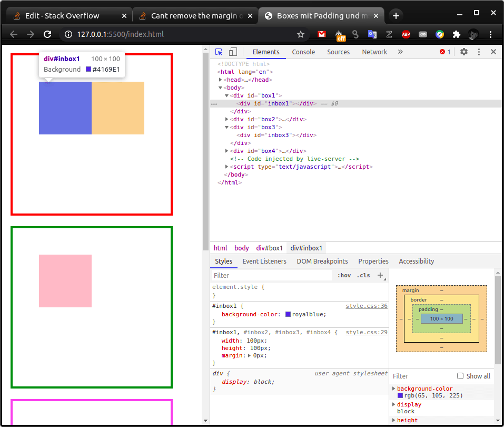
Task: Toggle the .cls class editor
Action: pos(363,275)
